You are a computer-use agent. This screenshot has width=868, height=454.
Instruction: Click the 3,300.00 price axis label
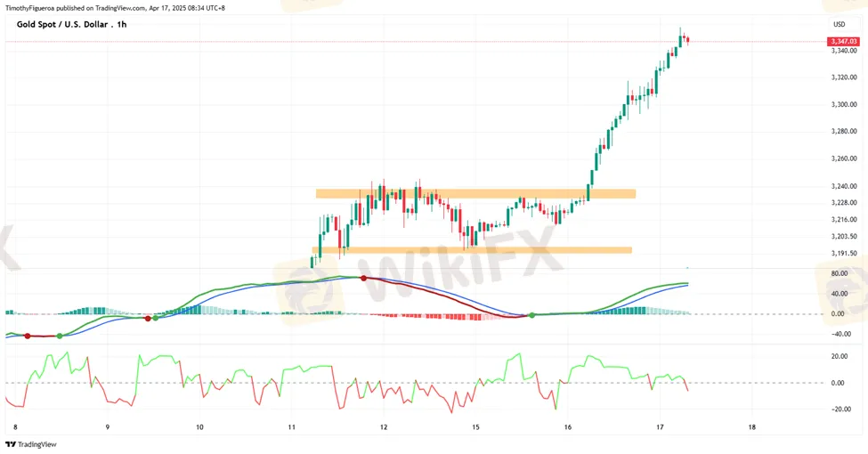[x=844, y=105]
